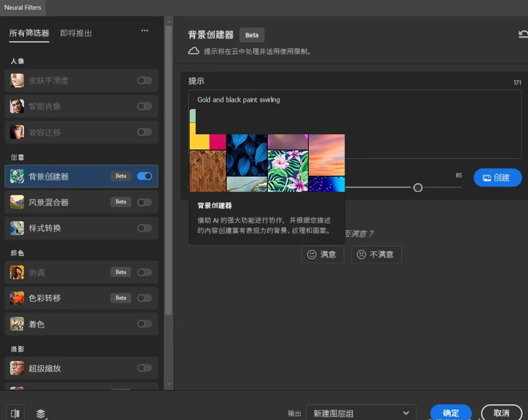Switch to the 即将推出 tab

point(76,33)
